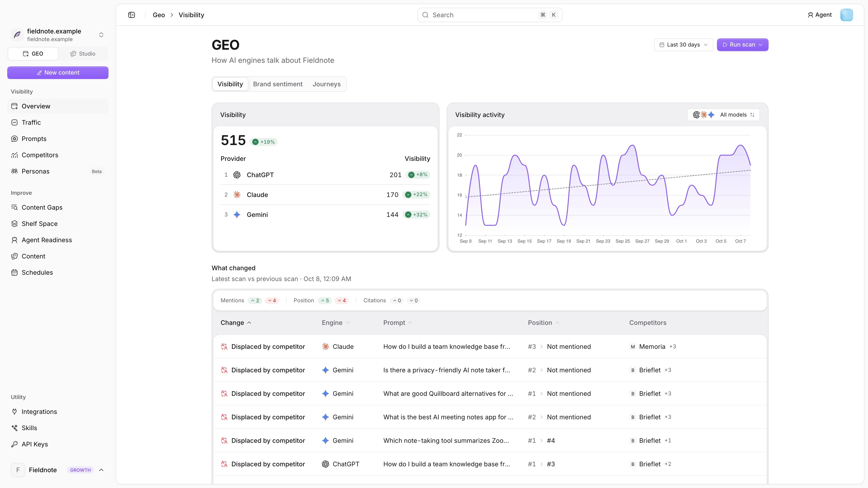The width and height of the screenshot is (868, 488).
Task: Click the Mentions up 2 badge
Action: point(255,300)
